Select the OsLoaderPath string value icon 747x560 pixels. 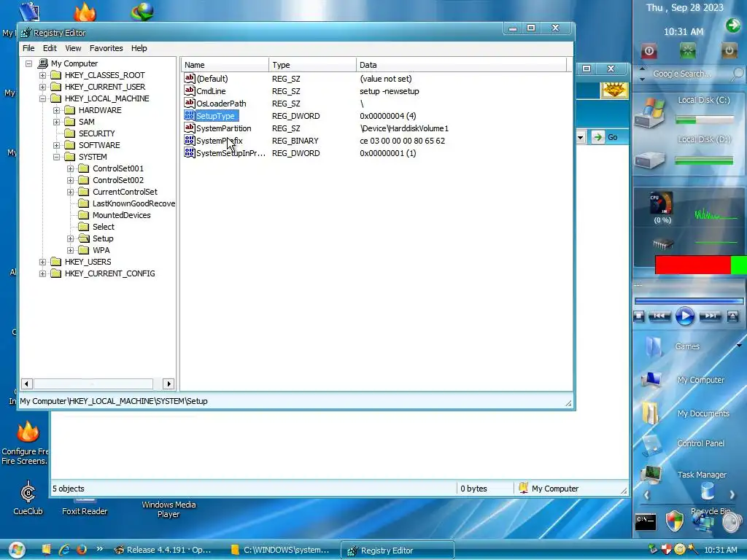coord(189,103)
